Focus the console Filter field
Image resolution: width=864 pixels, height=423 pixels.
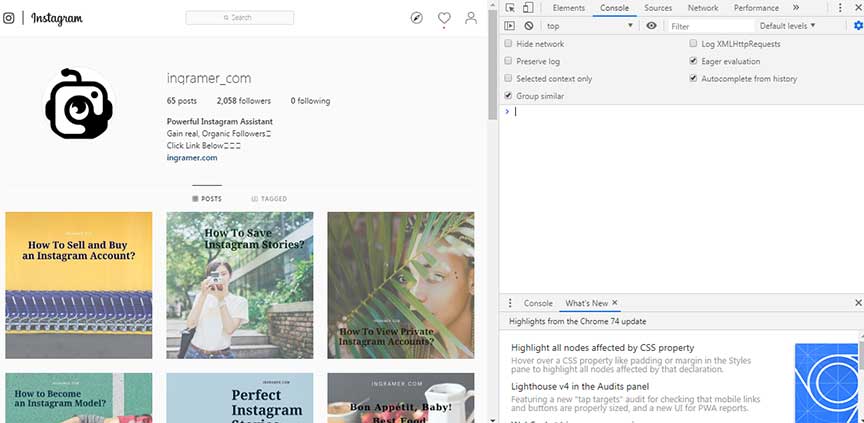710,26
